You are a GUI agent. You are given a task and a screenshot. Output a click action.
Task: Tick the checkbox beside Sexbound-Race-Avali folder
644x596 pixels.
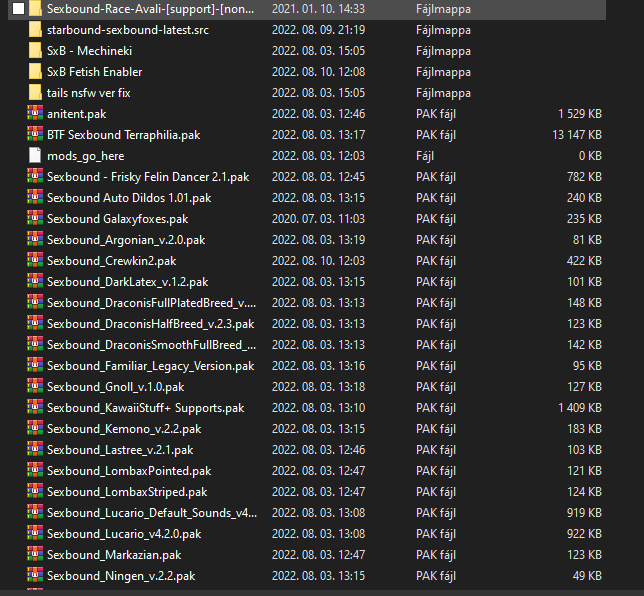(x=18, y=9)
